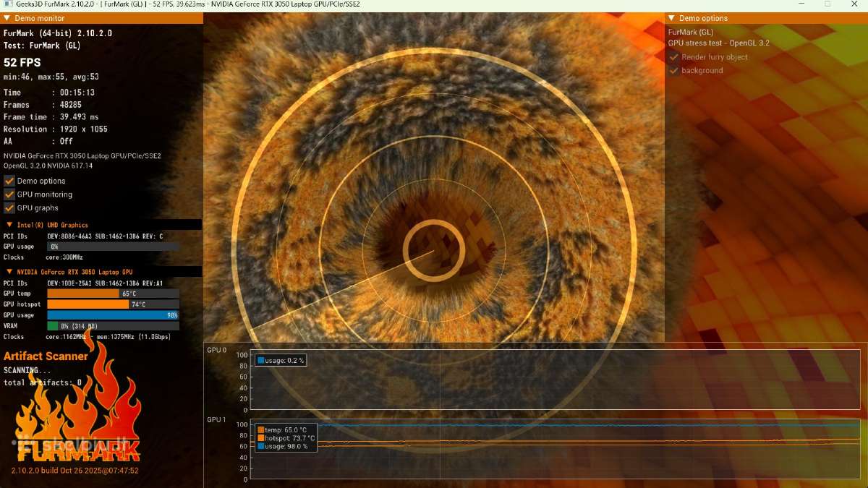Screen dimensions: 868x488
Task: Click the blue swatch beside 'usage: 0.2 %'
Action: (261, 360)
